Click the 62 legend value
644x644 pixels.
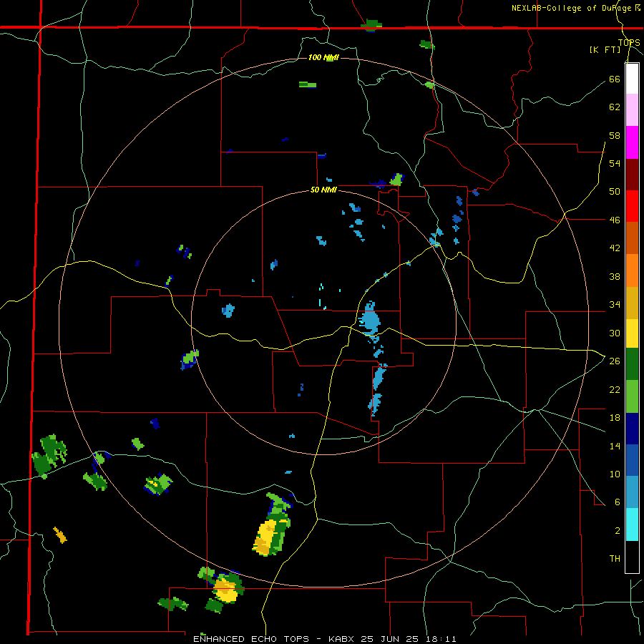click(615, 107)
